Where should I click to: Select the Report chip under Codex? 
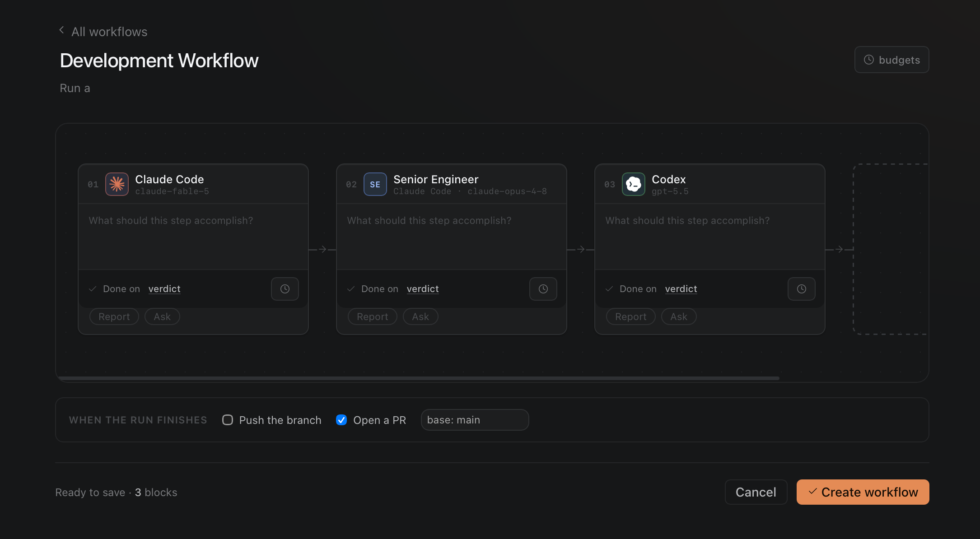point(631,317)
